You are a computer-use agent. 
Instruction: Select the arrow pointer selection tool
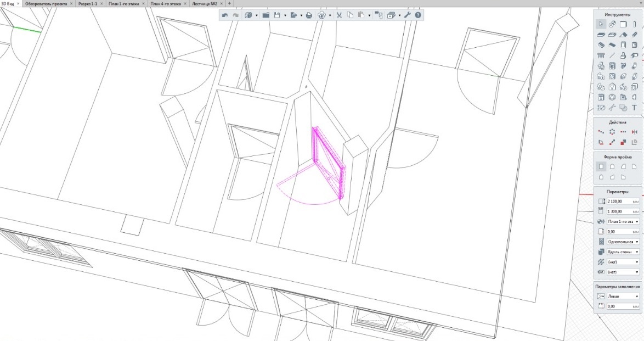(601, 24)
